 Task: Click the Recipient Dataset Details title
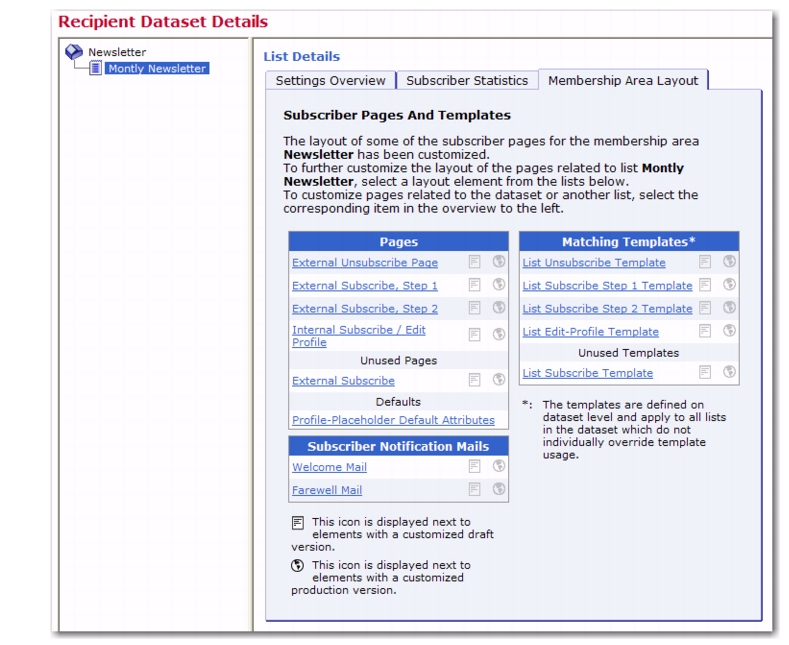(163, 22)
